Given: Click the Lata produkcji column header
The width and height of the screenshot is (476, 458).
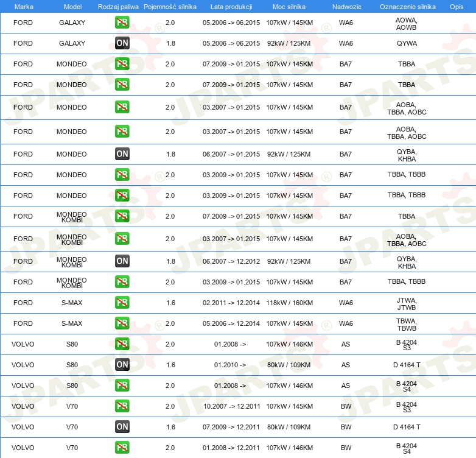Looking at the screenshot, I should click(x=231, y=7).
